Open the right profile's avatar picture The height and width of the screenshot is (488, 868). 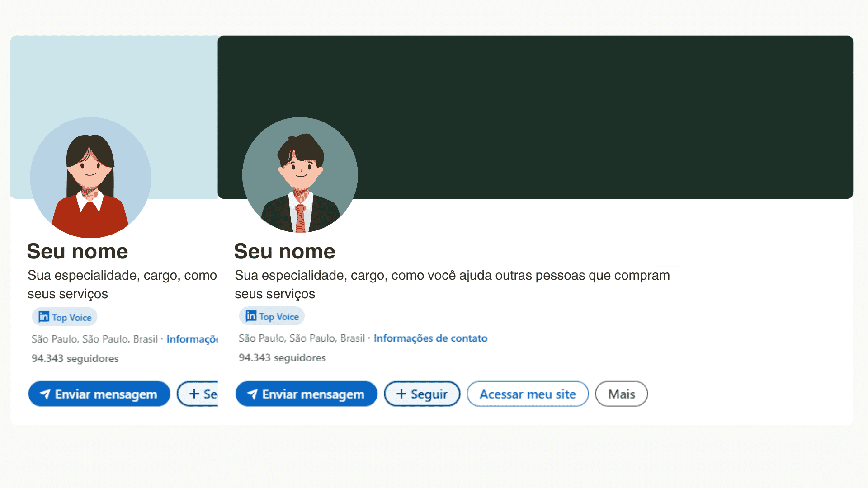pos(300,175)
